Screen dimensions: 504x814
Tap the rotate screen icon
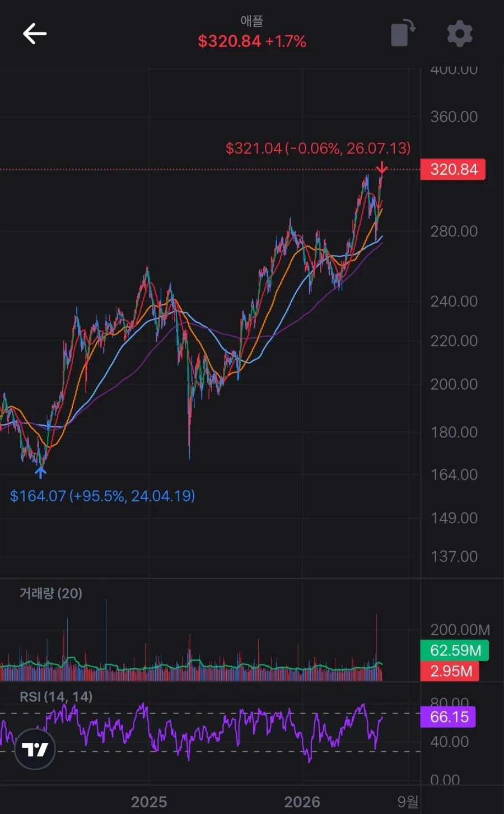click(403, 32)
